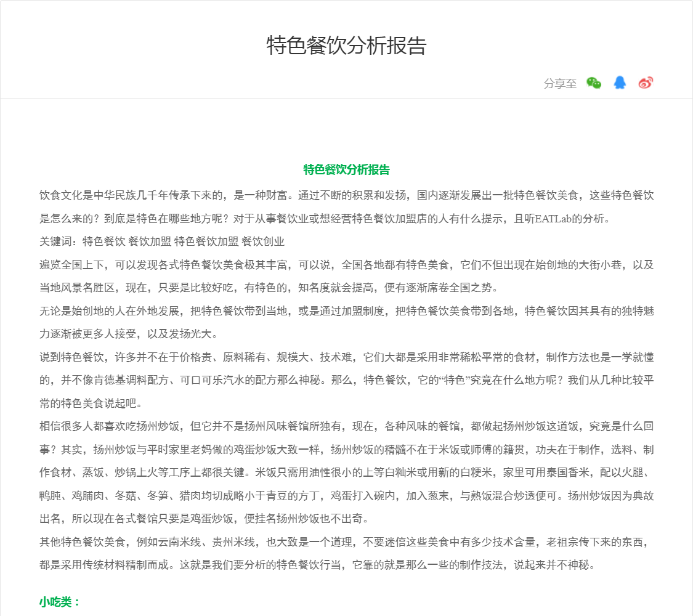
Task: Click line starting 出名，所以现在各式餐馆
Action: (x=205, y=519)
